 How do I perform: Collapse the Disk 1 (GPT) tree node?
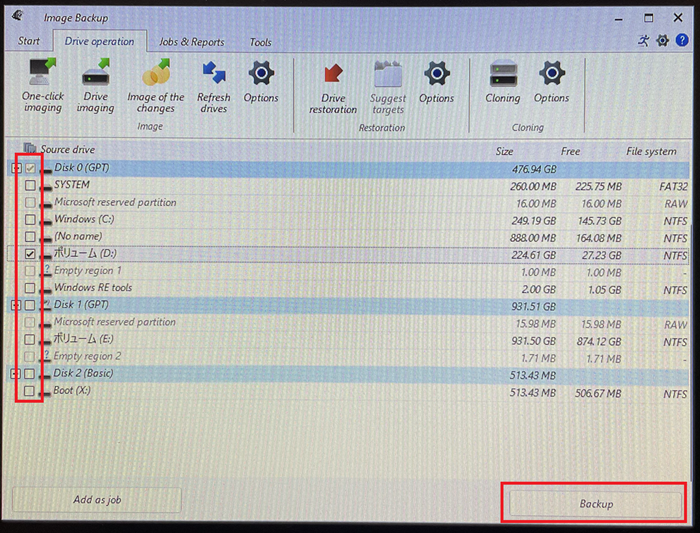[x=15, y=305]
